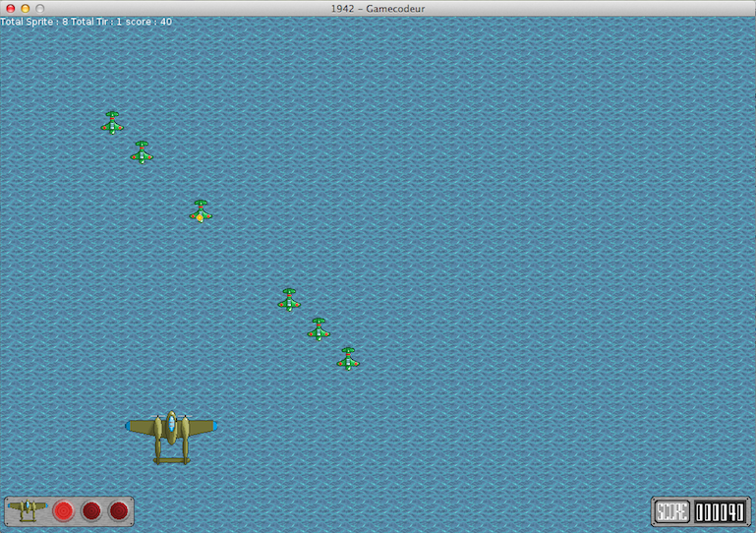Click the lowest green enemy plane
The height and width of the screenshot is (533, 756).
[x=348, y=359]
